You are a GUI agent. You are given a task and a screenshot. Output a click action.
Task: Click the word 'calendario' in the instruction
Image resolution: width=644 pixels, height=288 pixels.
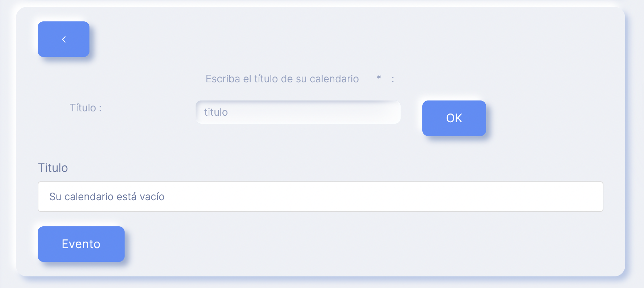click(x=334, y=79)
